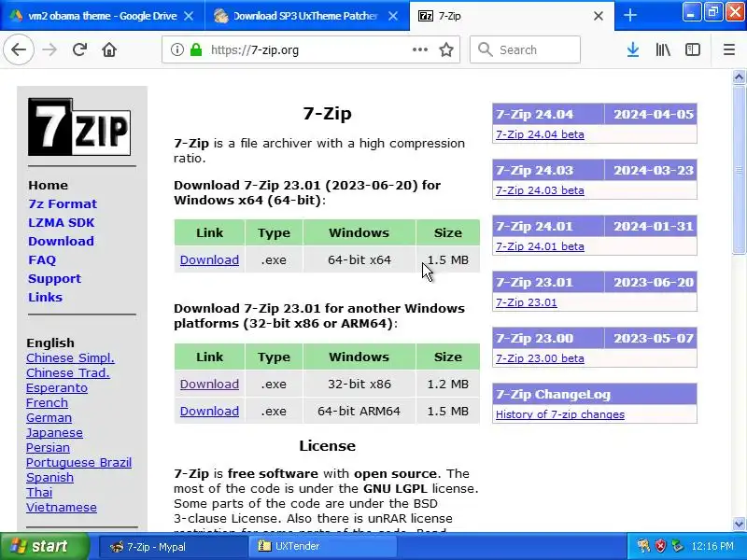Open the hamburger application menu
Screen dimensions: 747x560
729,49
